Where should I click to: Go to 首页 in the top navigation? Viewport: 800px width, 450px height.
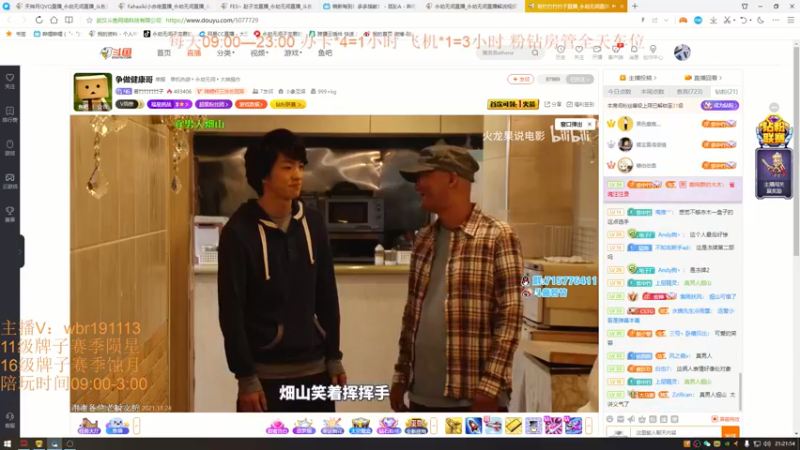(x=164, y=53)
